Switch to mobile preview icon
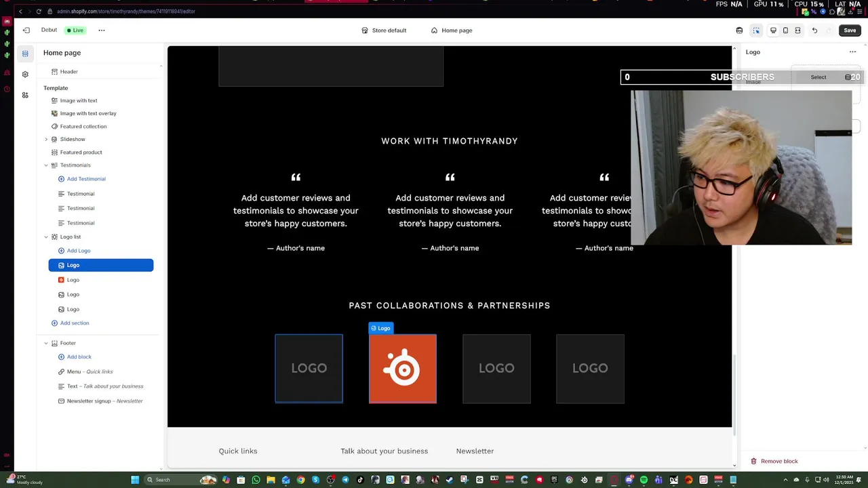This screenshot has height=488, width=868. click(x=785, y=30)
